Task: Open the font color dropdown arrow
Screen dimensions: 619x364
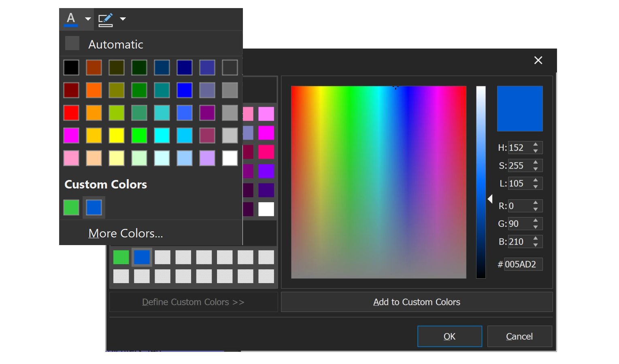Action: tap(88, 19)
